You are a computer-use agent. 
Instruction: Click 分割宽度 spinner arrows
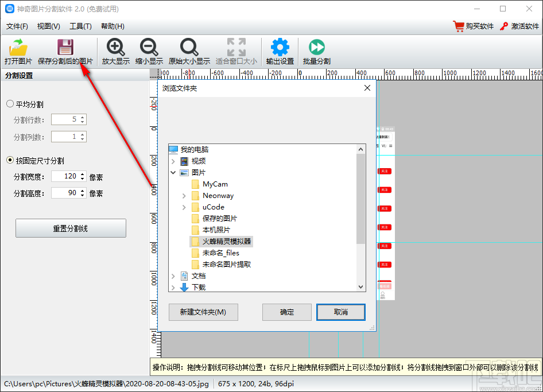83,176
